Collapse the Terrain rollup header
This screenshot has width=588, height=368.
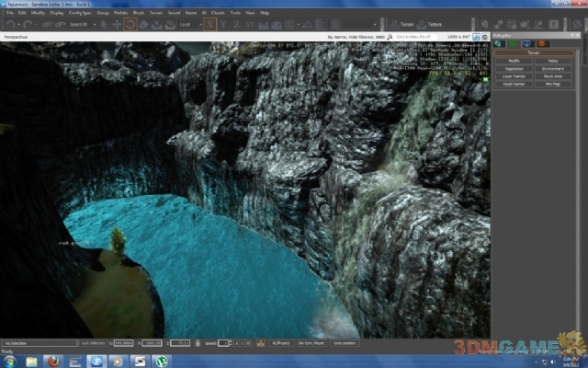click(x=534, y=53)
